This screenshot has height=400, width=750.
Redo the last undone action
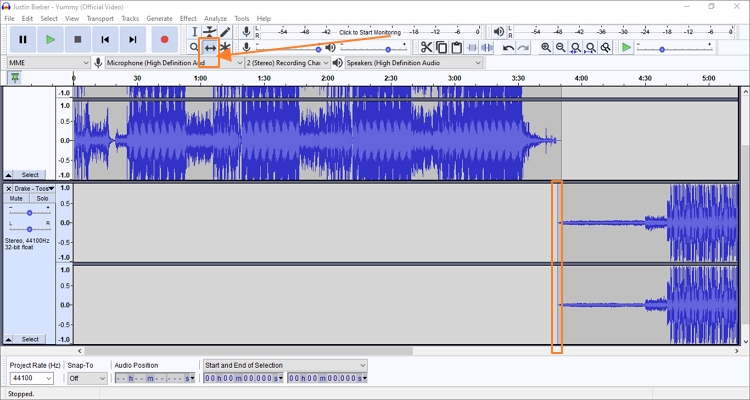524,47
